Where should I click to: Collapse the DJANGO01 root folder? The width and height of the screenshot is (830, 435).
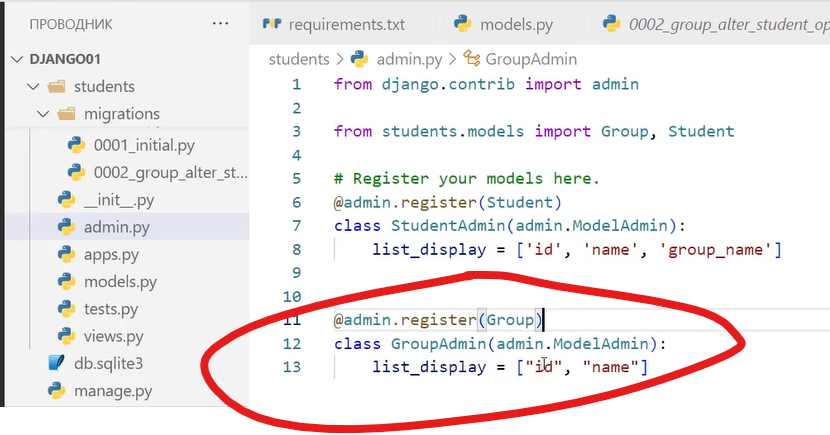coord(17,60)
